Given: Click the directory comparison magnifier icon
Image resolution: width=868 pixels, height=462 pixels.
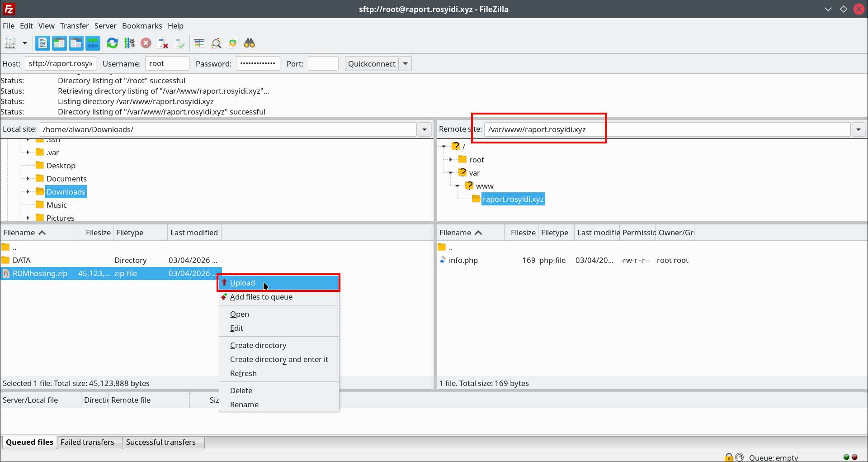Looking at the screenshot, I should [217, 43].
